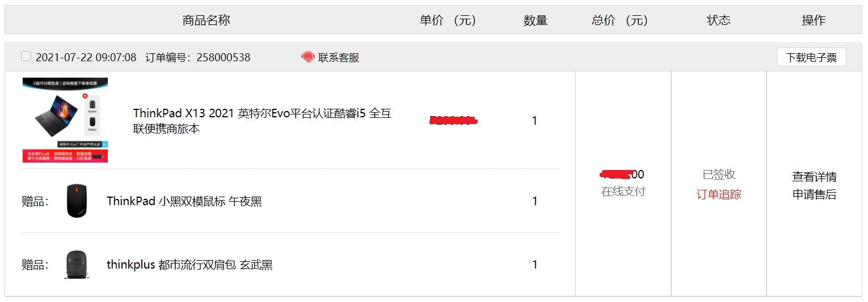The height and width of the screenshot is (302, 868).
Task: Click the red customer service headset icon
Action: (307, 57)
